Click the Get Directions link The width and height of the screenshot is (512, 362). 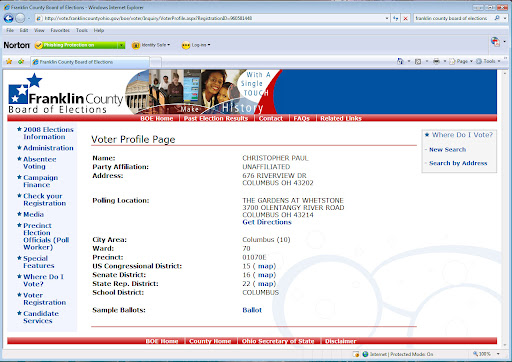(x=267, y=222)
